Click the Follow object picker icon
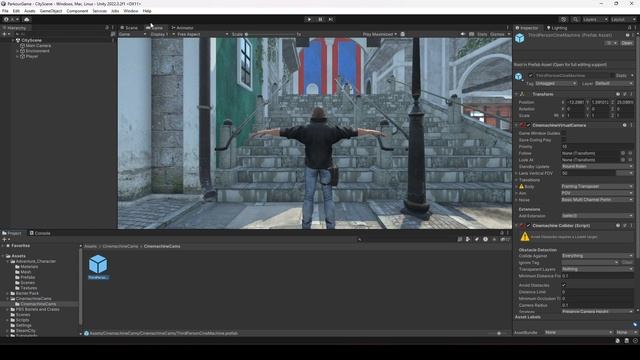The width and height of the screenshot is (640, 360). click(x=623, y=153)
